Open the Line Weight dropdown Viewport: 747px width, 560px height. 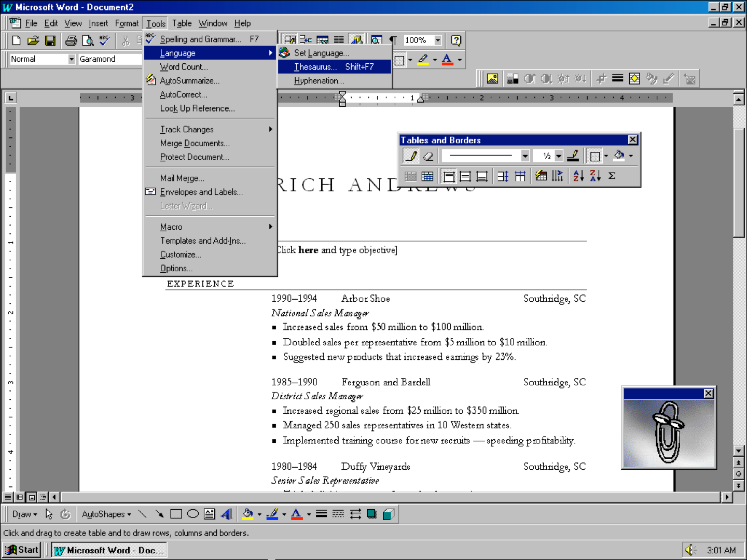(558, 156)
